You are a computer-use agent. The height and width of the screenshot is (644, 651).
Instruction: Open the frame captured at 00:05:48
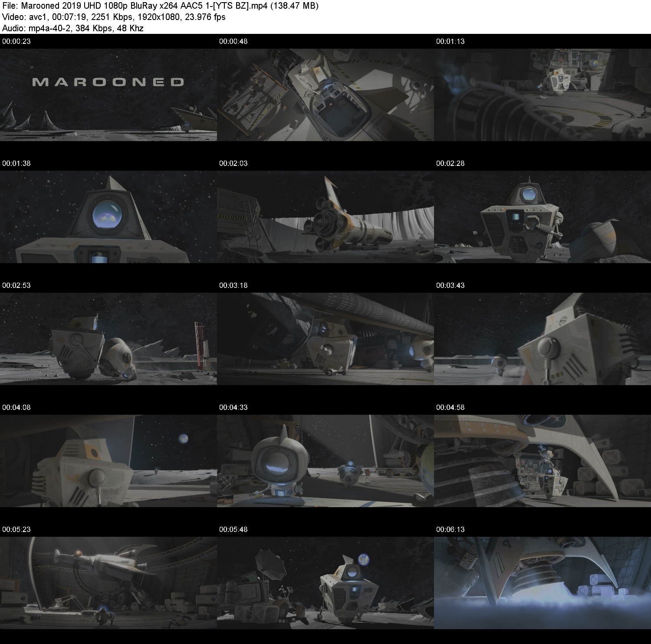click(325, 583)
